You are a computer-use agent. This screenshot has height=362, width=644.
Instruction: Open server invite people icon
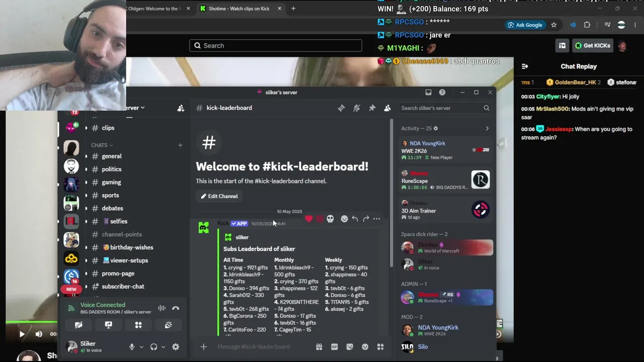181,108
